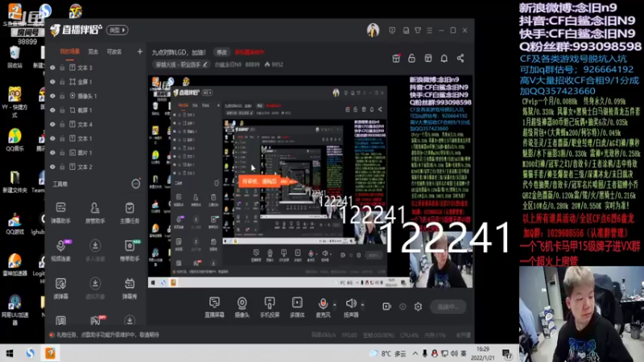Select the 摄像头 1 source row
The height and width of the screenshot is (362, 644).
click(95, 96)
